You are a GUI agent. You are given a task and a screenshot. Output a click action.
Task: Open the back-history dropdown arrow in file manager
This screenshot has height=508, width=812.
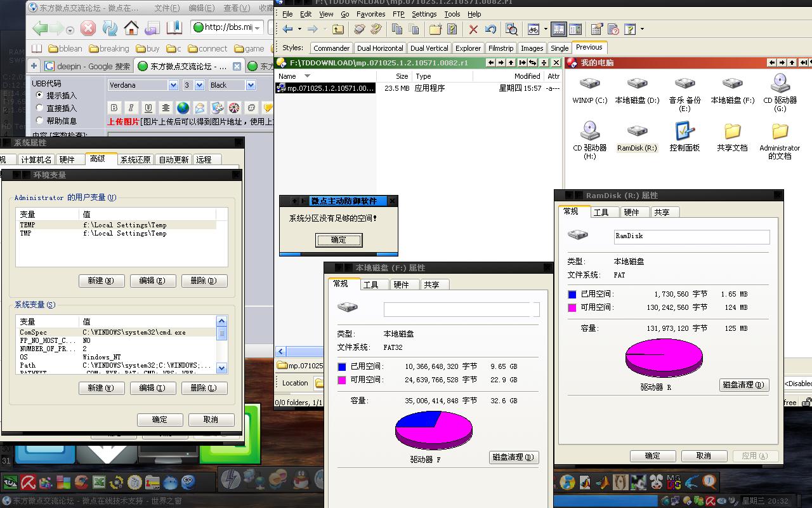coord(298,29)
